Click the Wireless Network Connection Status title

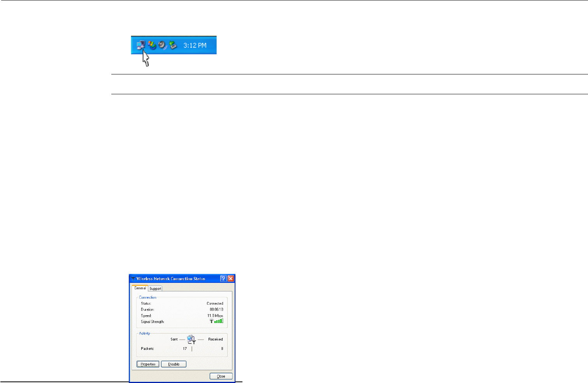pyautogui.click(x=171, y=279)
